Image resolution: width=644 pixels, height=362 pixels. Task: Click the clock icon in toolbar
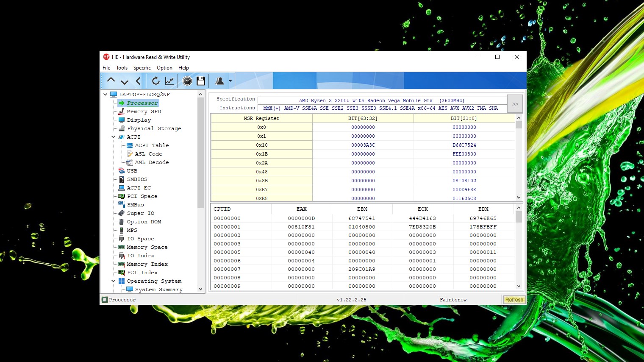coord(187,81)
